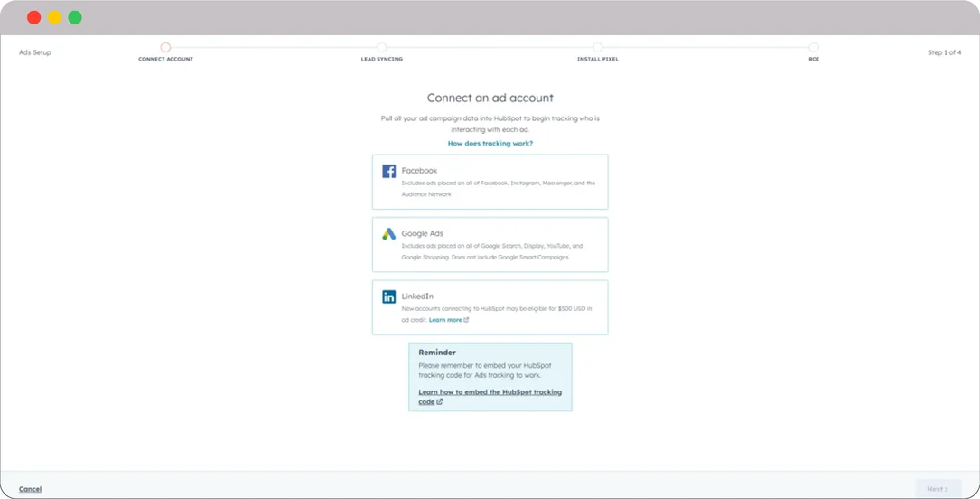The height and width of the screenshot is (499, 980).
Task: Click the Google Ads logo icon
Action: click(x=388, y=234)
